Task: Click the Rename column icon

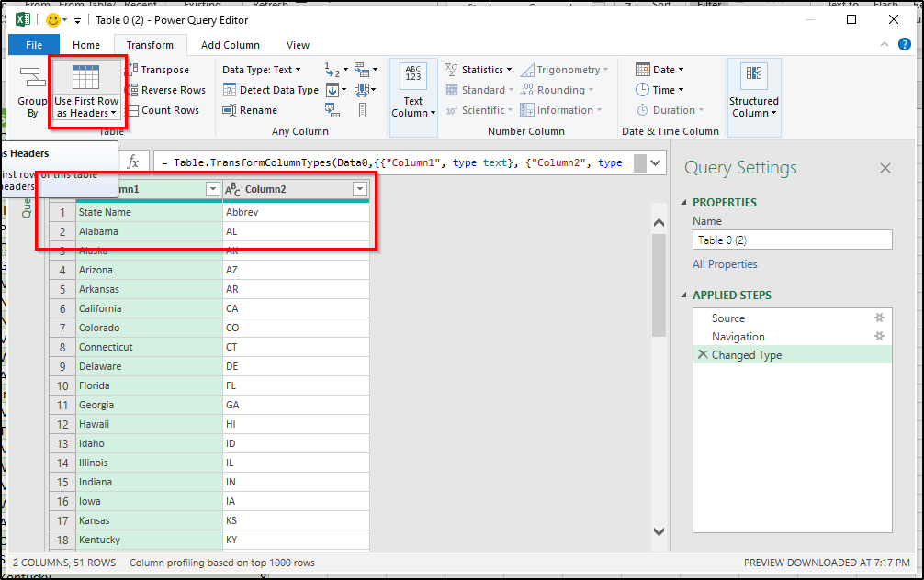Action: click(x=230, y=110)
